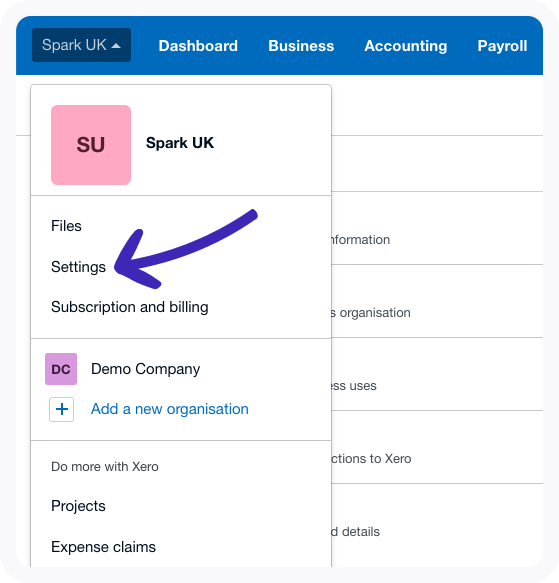Viewport: 559px width, 583px height.
Task: Open the Business menu
Action: point(301,46)
